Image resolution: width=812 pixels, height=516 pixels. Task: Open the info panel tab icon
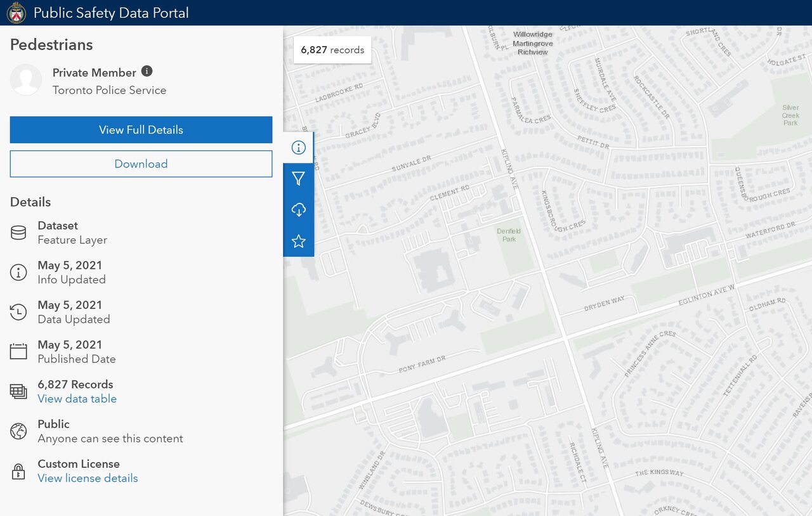click(299, 148)
